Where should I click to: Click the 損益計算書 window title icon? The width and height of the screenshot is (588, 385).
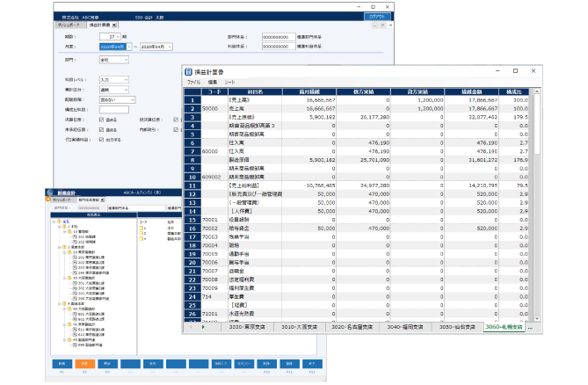click(x=188, y=72)
